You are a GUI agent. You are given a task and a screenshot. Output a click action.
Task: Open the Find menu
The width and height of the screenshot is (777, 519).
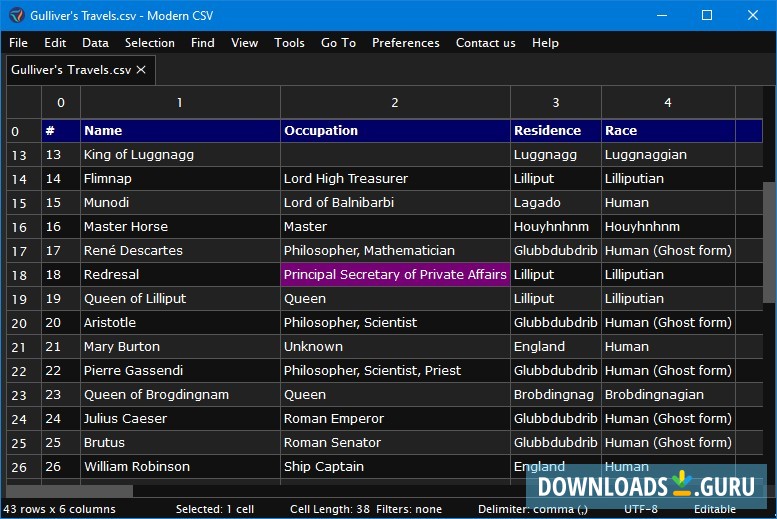coord(203,43)
